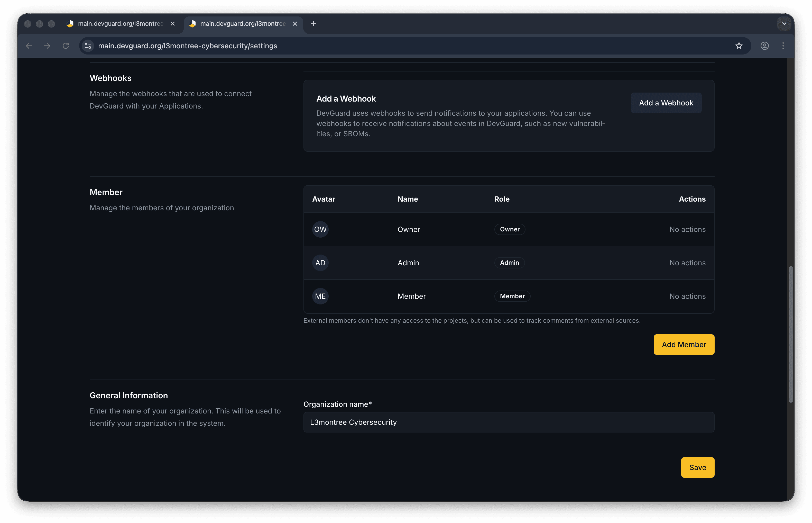The width and height of the screenshot is (812, 523).
Task: Click the OW avatar circle
Action: coord(320,230)
